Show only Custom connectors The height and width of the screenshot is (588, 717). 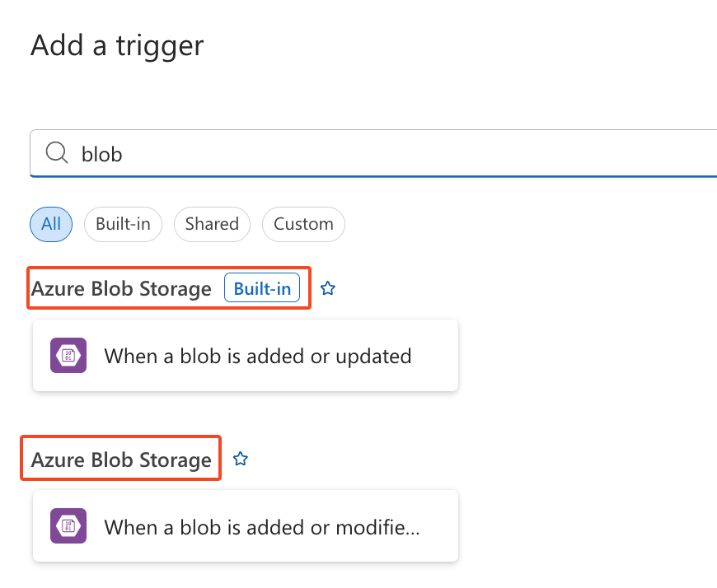pos(303,224)
